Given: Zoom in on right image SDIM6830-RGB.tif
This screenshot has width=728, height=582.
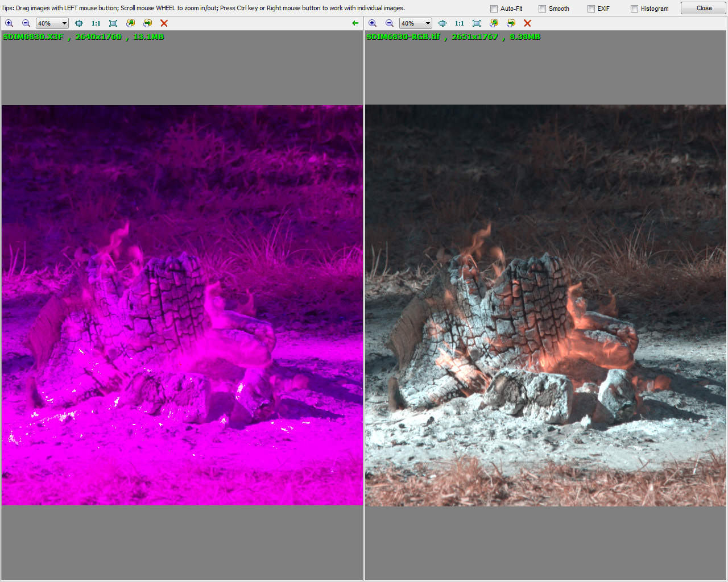Looking at the screenshot, I should click(373, 23).
